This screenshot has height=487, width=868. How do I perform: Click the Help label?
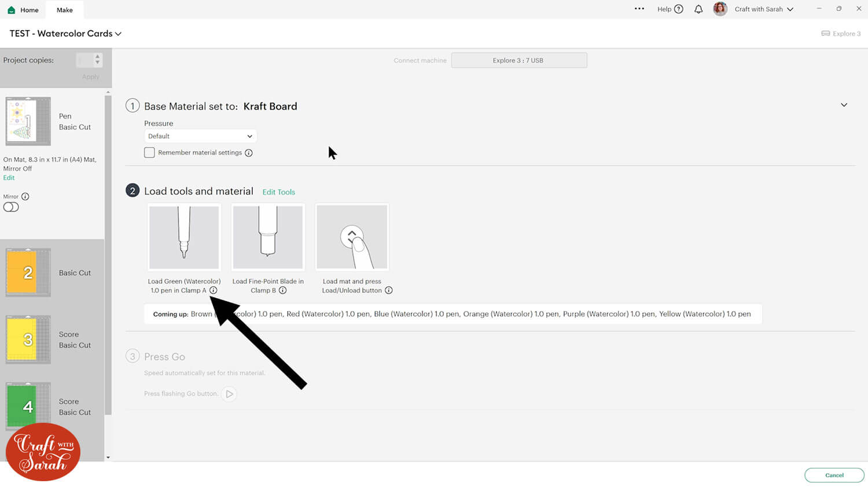pos(664,9)
